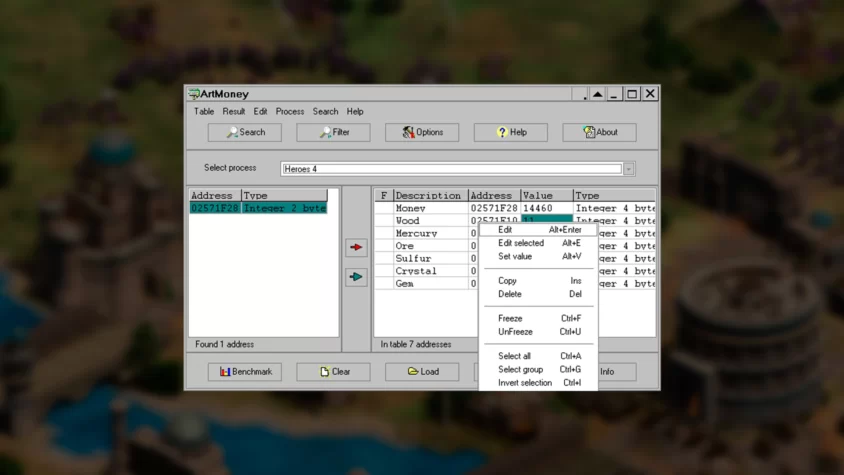The height and width of the screenshot is (475, 844).
Task: Click the Sulfur description row
Action: click(431, 259)
